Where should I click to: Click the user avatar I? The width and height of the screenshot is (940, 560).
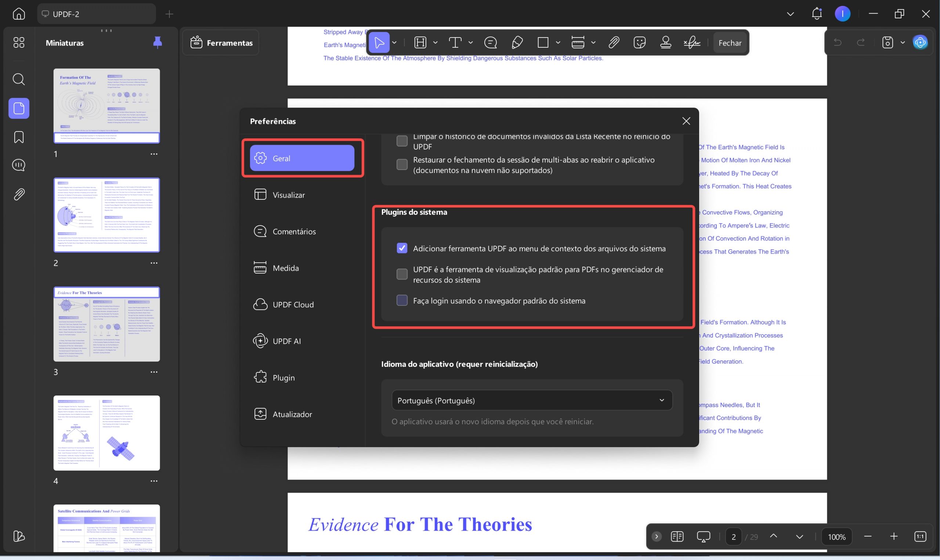pos(843,14)
